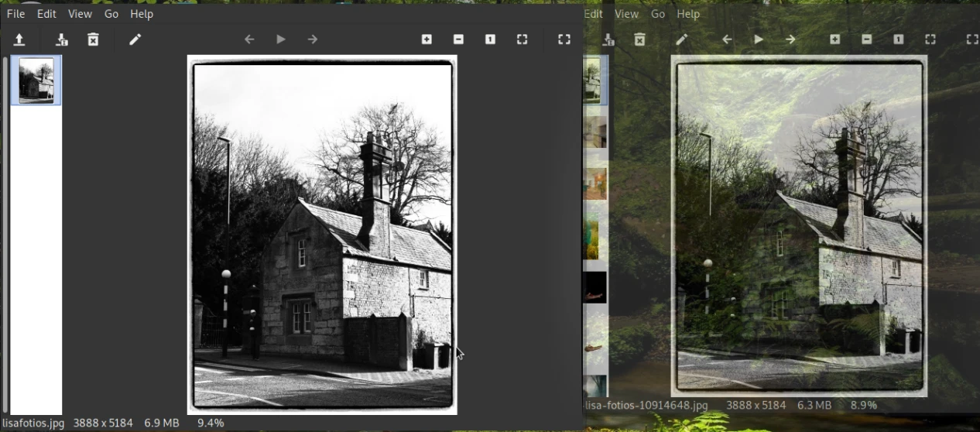Click the pencil Edit icon in left window
This screenshot has height=432, width=980.
(135, 39)
